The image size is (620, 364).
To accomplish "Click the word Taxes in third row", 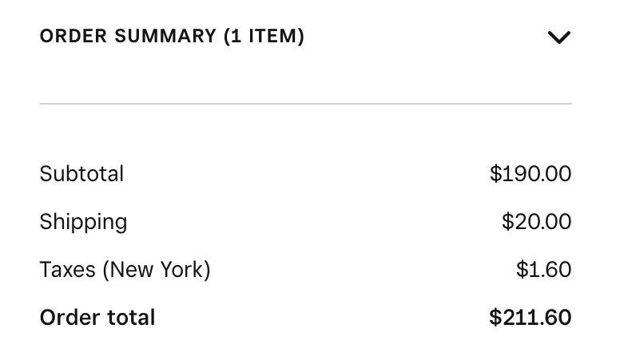I will coord(67,269).
